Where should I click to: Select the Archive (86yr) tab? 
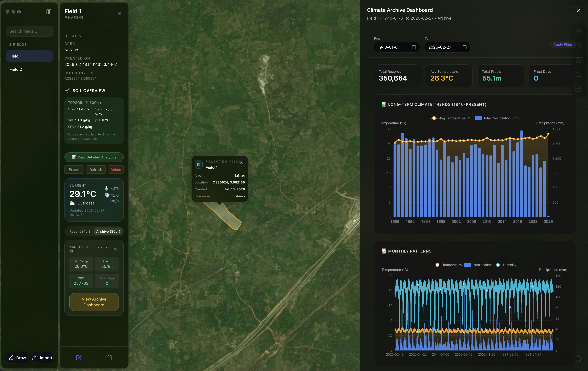pos(108,231)
